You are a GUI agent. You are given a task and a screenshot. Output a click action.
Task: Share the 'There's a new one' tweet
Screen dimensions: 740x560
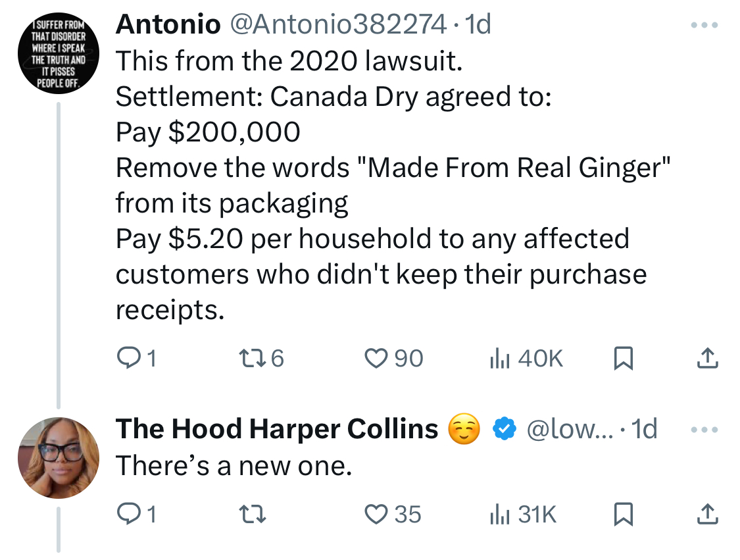(707, 514)
